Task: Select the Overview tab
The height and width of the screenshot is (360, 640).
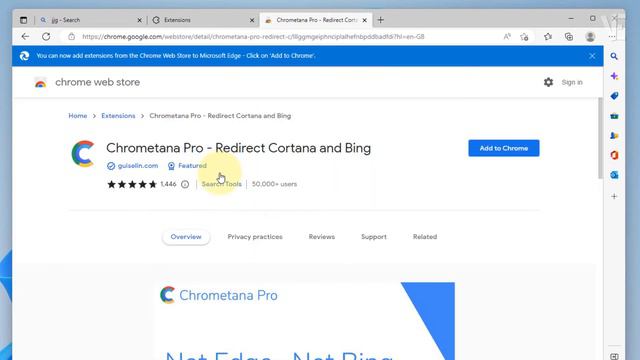Action: click(186, 237)
